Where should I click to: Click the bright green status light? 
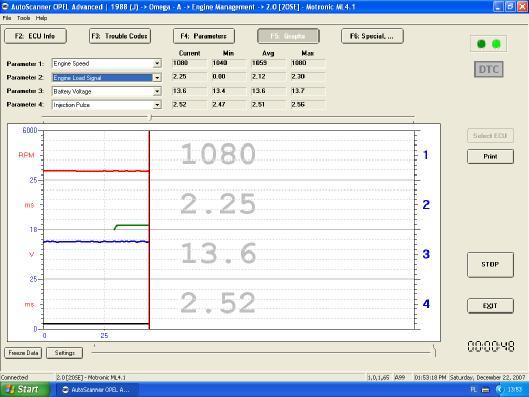[496, 44]
